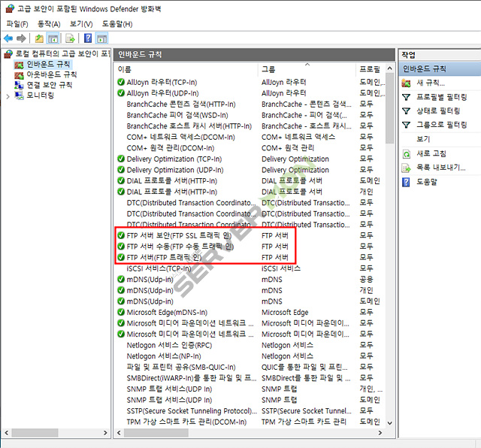Select rule 파일 및 프린터 공유(SMB-QUIC-In)
Screen dimensions: 481x448
tap(181, 367)
